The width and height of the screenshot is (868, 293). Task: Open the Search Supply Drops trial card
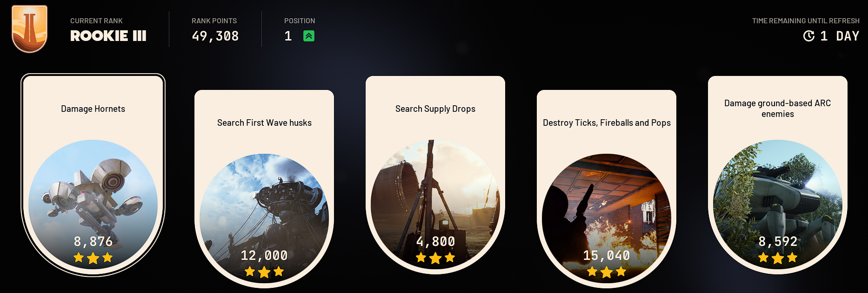435,175
